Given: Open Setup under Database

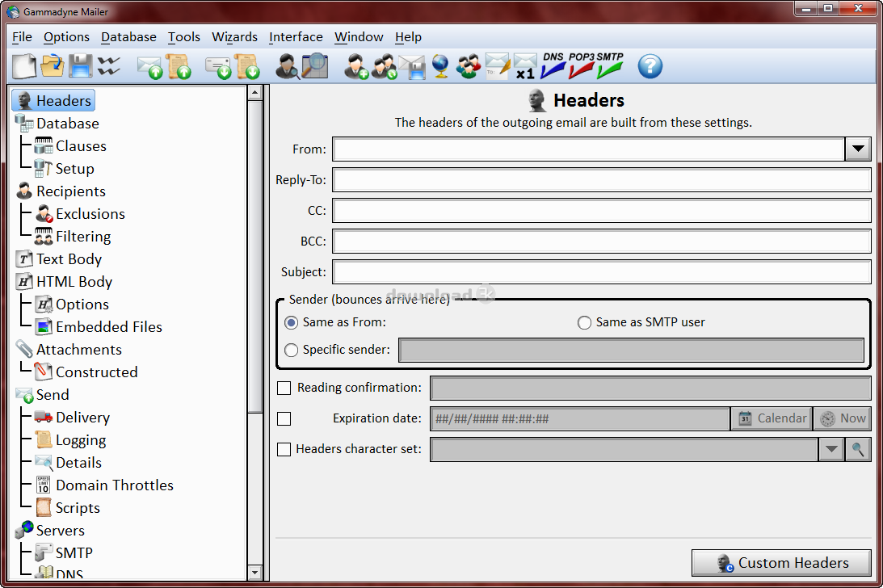Looking at the screenshot, I should pos(64,169).
